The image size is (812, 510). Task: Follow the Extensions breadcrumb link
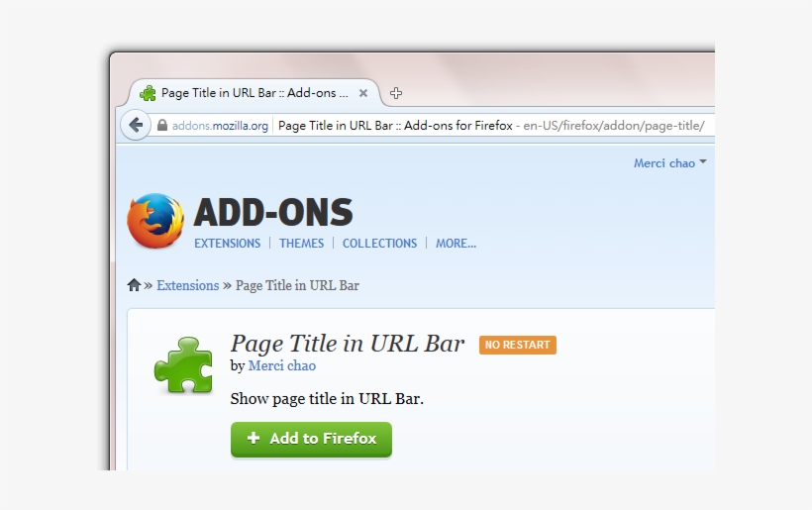pyautogui.click(x=188, y=285)
